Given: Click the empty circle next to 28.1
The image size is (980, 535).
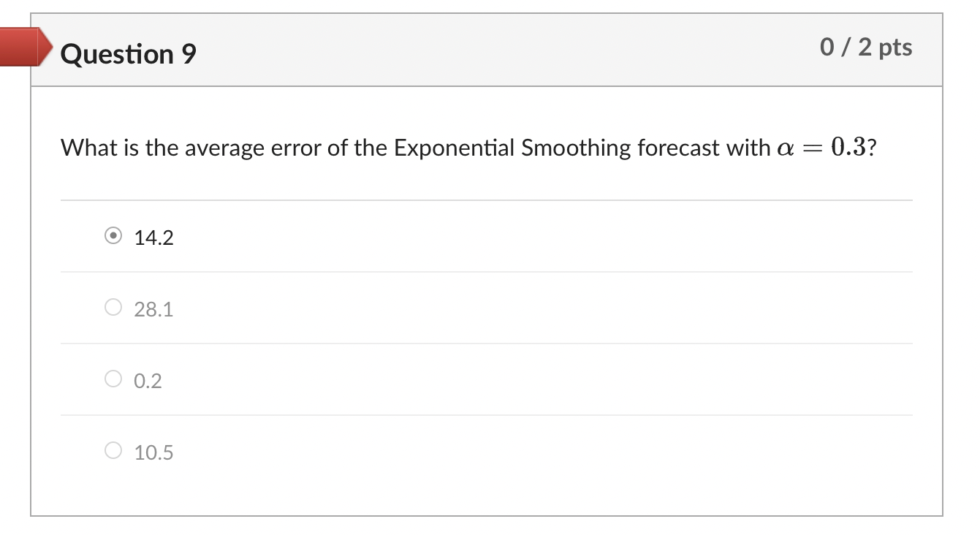Looking at the screenshot, I should (x=113, y=307).
